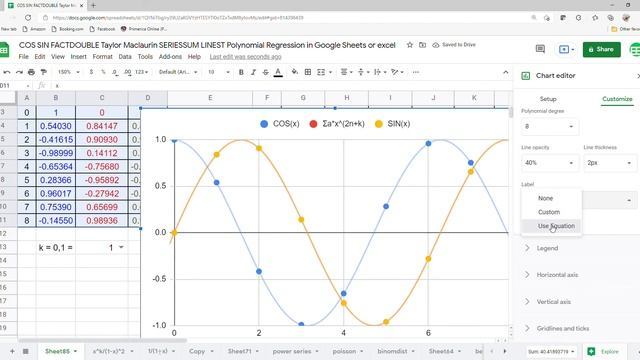Open the Edit menu
Viewport: 640px width, 360px height.
pos(40,57)
